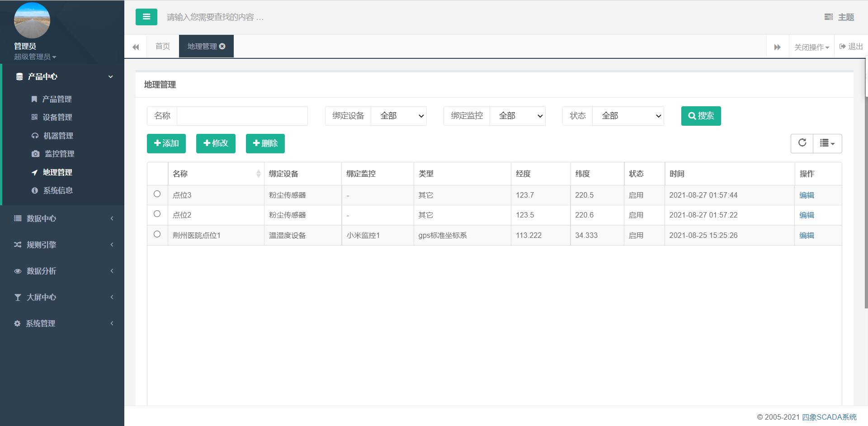The image size is (868, 426).
Task: Select the radio button for 点位2
Action: (x=157, y=214)
